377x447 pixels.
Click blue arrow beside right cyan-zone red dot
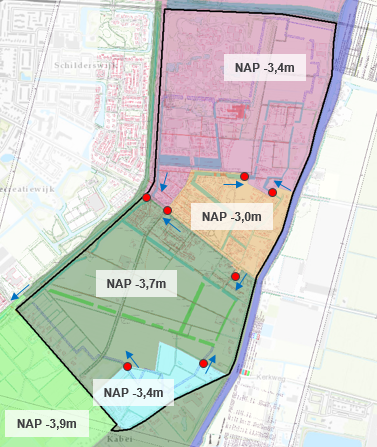tap(211, 364)
